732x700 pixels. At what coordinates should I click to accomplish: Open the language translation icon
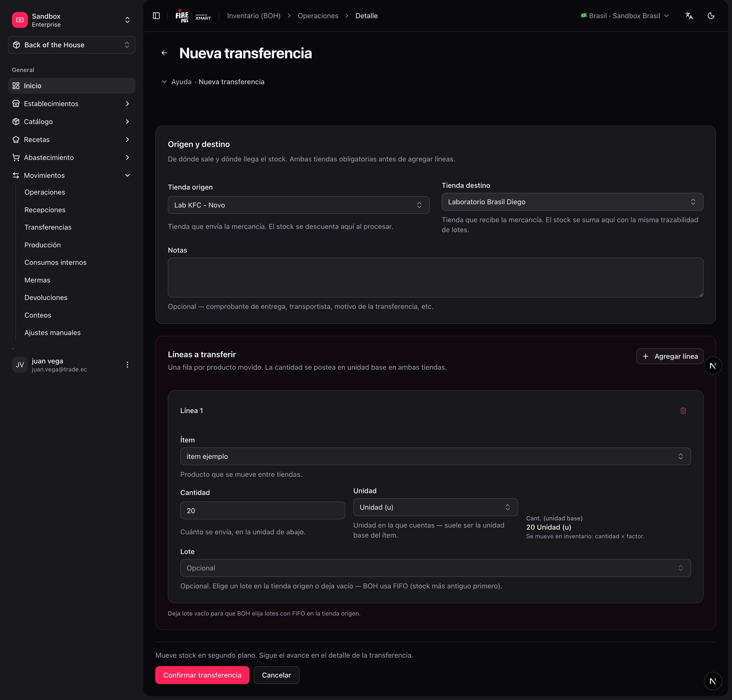(689, 16)
